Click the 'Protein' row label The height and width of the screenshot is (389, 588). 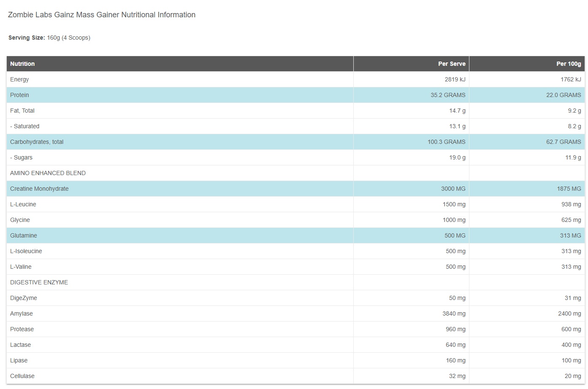19,95
